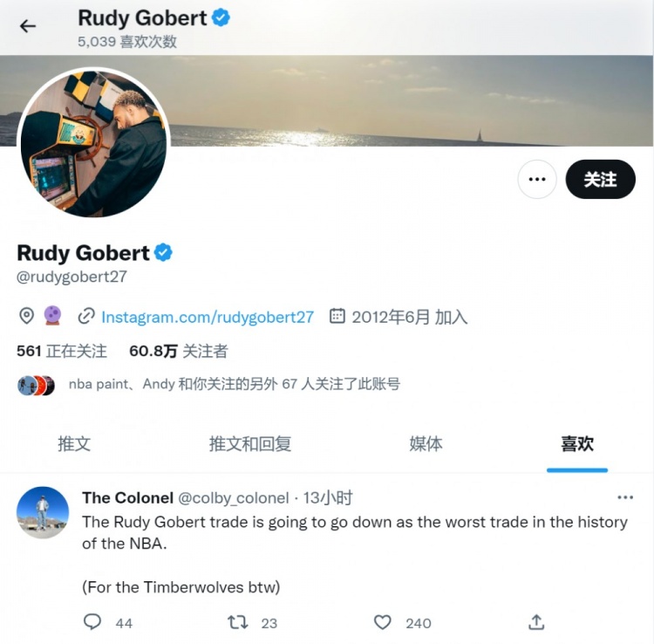Click the verified badge in the top header
This screenshot has height=644, width=654.
click(221, 18)
